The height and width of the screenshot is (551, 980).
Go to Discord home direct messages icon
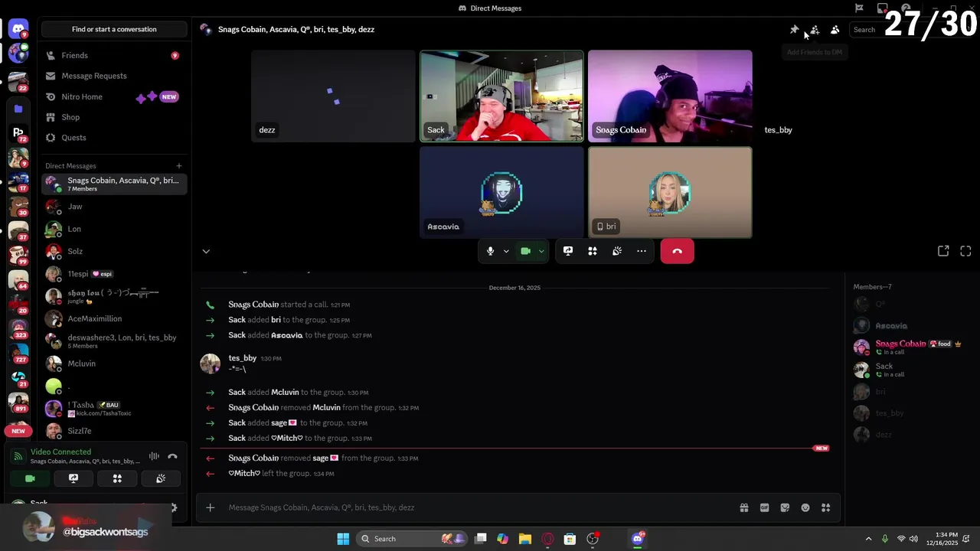click(18, 30)
